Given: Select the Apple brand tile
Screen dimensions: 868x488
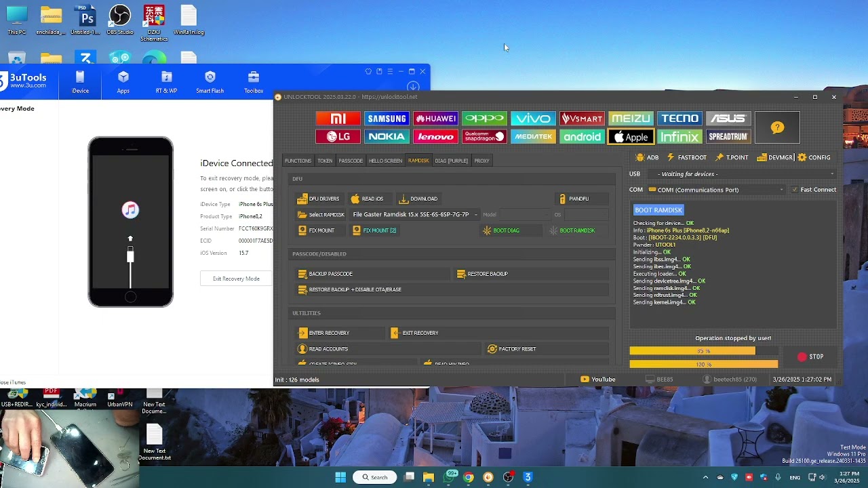Looking at the screenshot, I should 631,136.
